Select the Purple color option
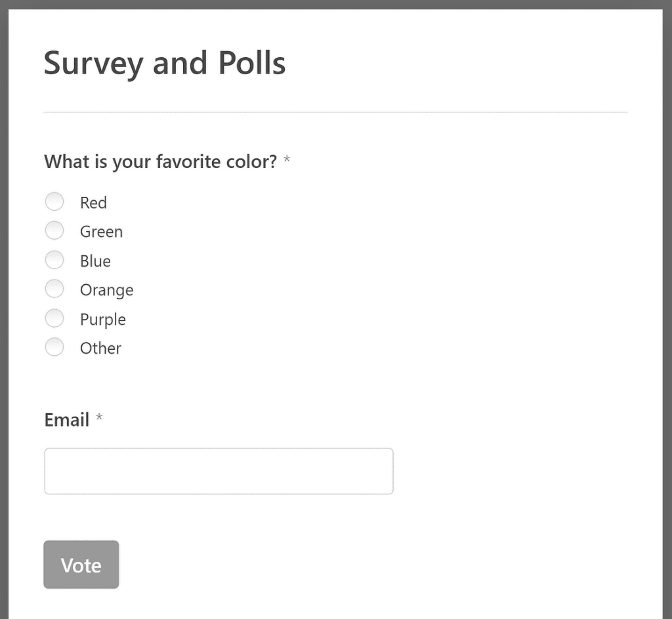The height and width of the screenshot is (619, 672). [x=54, y=318]
